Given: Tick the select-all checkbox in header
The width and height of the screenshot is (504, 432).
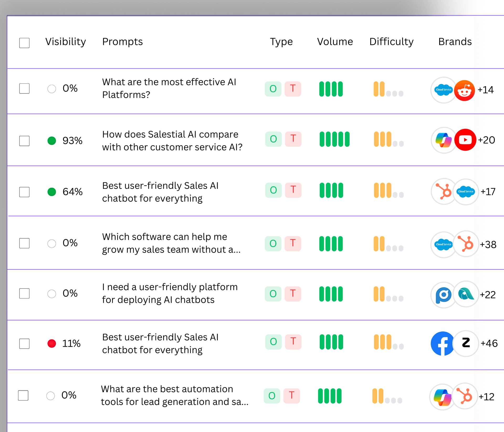Looking at the screenshot, I should (x=24, y=43).
